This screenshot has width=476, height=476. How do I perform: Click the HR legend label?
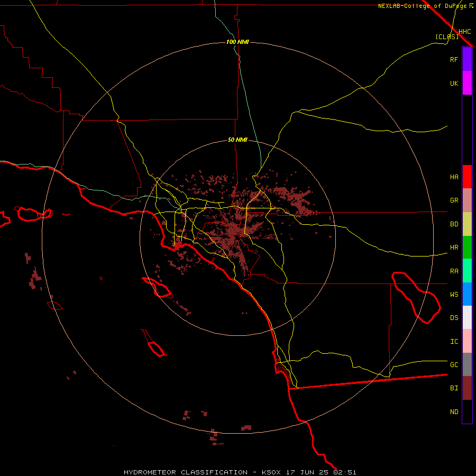click(454, 248)
